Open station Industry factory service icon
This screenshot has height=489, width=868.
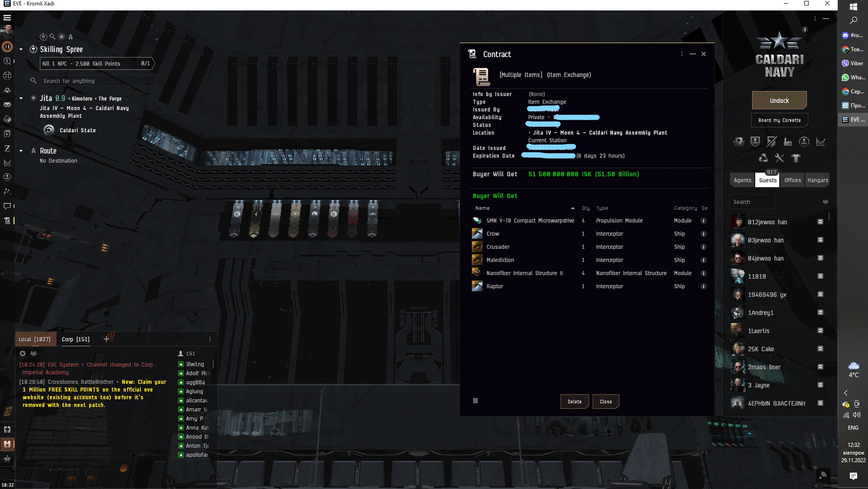(x=788, y=142)
